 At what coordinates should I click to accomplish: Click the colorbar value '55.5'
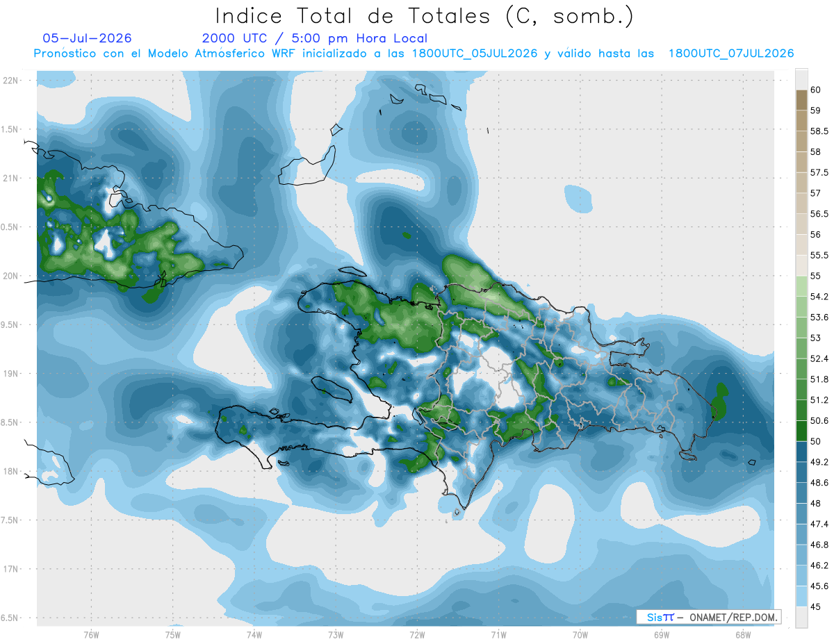click(x=819, y=255)
